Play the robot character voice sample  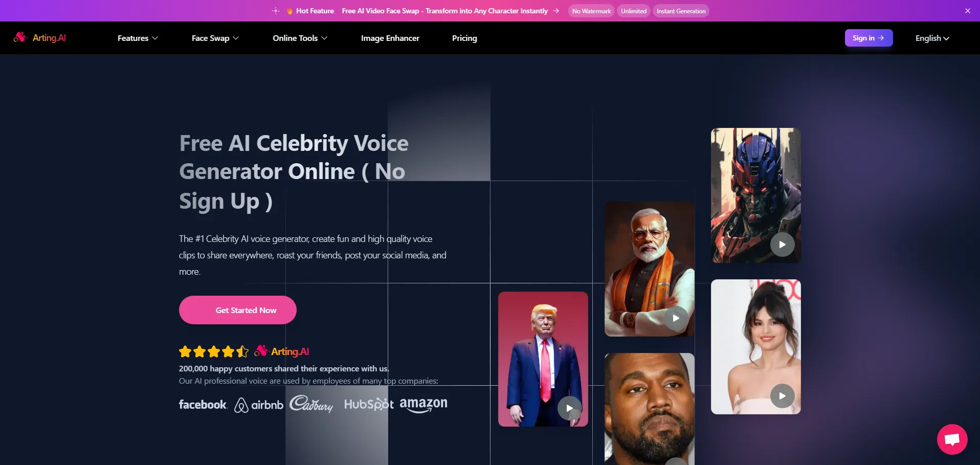pos(782,245)
